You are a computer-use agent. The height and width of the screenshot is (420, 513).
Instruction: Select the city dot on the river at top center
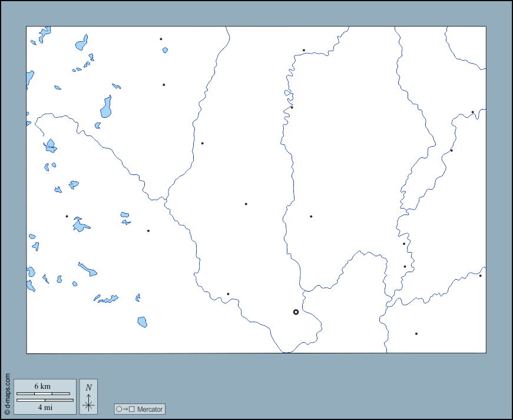click(304, 50)
